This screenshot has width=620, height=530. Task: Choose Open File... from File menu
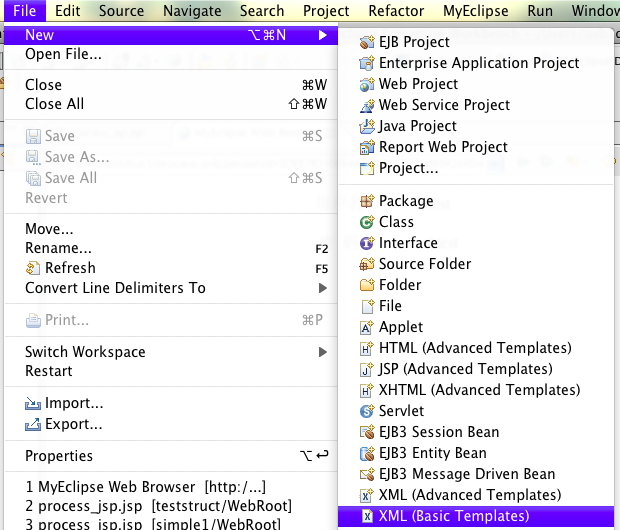[x=171, y=54]
